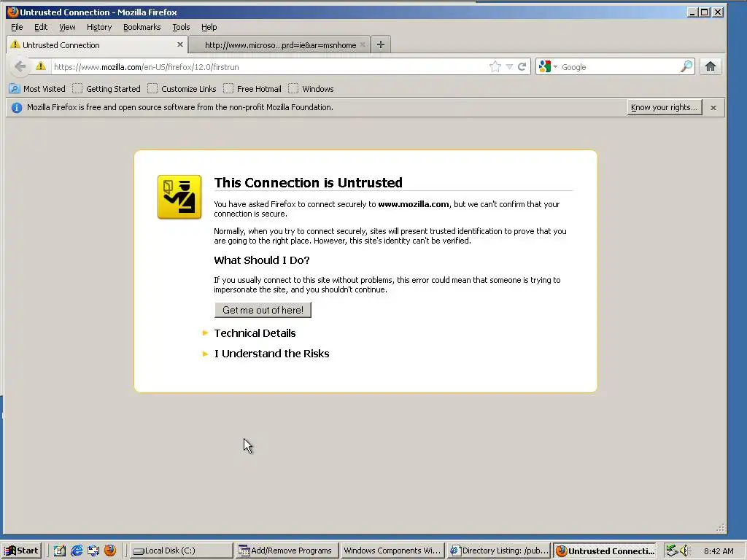Screen dimensions: 747x560
Task: Switch to Add/Remove Programs taskbar window
Action: pos(287,551)
